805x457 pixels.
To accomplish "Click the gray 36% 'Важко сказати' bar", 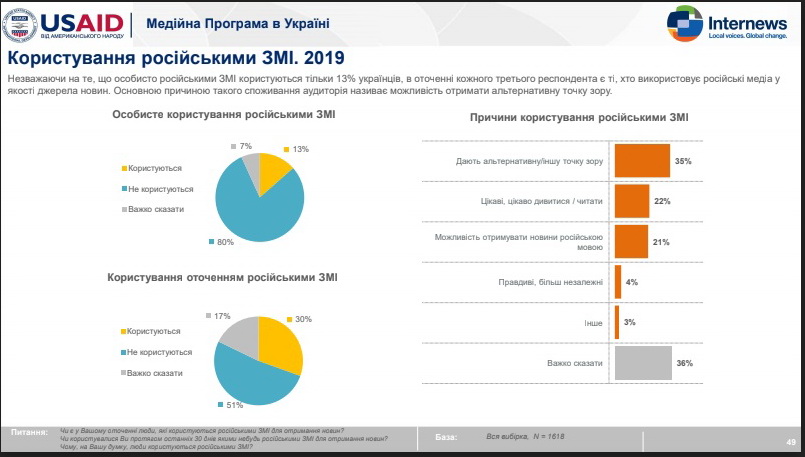I will (642, 363).
